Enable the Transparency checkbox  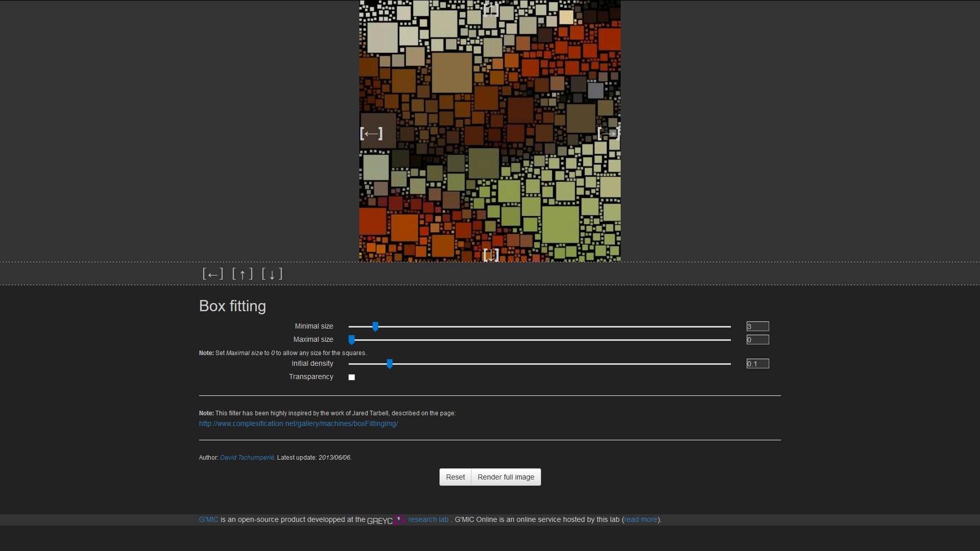click(352, 378)
